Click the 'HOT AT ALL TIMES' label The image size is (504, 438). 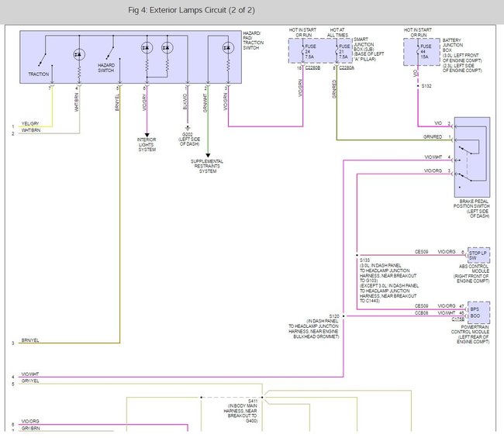point(337,33)
